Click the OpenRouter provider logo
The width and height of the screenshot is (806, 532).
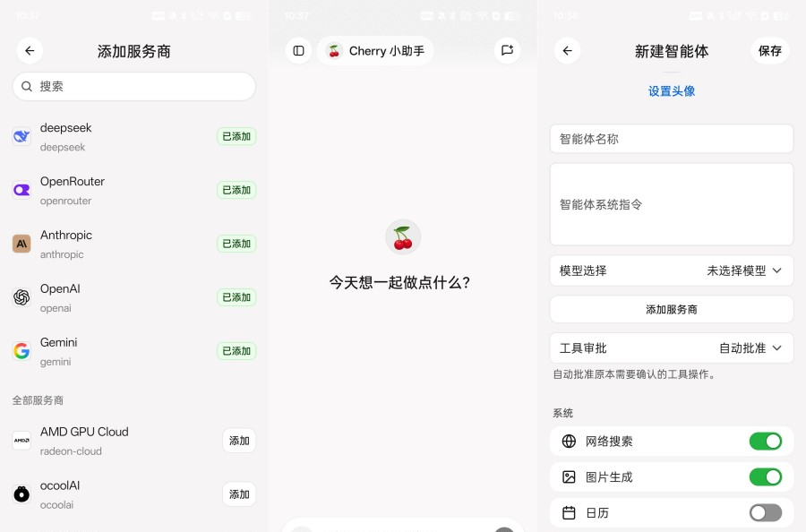click(21, 190)
